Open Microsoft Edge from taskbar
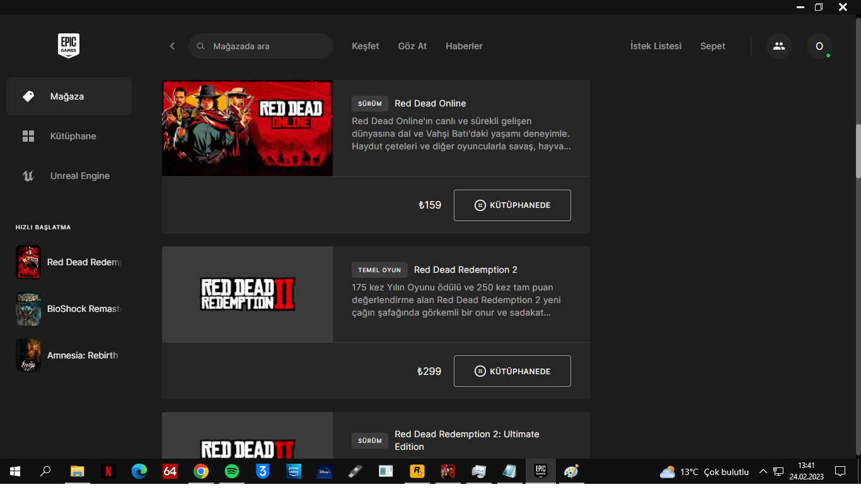The width and height of the screenshot is (861, 504). 139,471
